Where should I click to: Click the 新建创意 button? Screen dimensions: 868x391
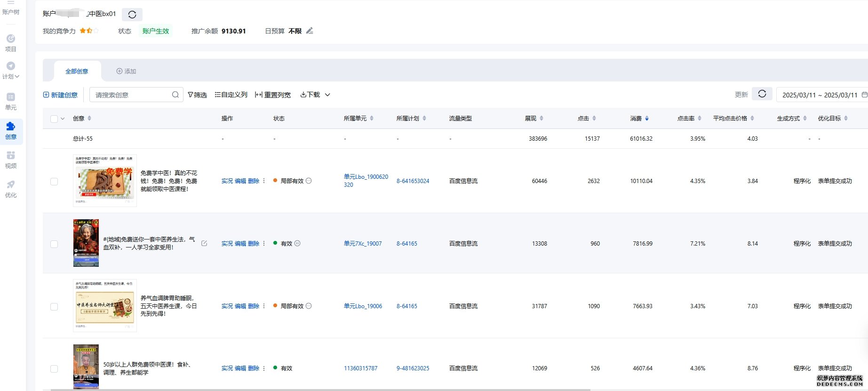pos(60,95)
